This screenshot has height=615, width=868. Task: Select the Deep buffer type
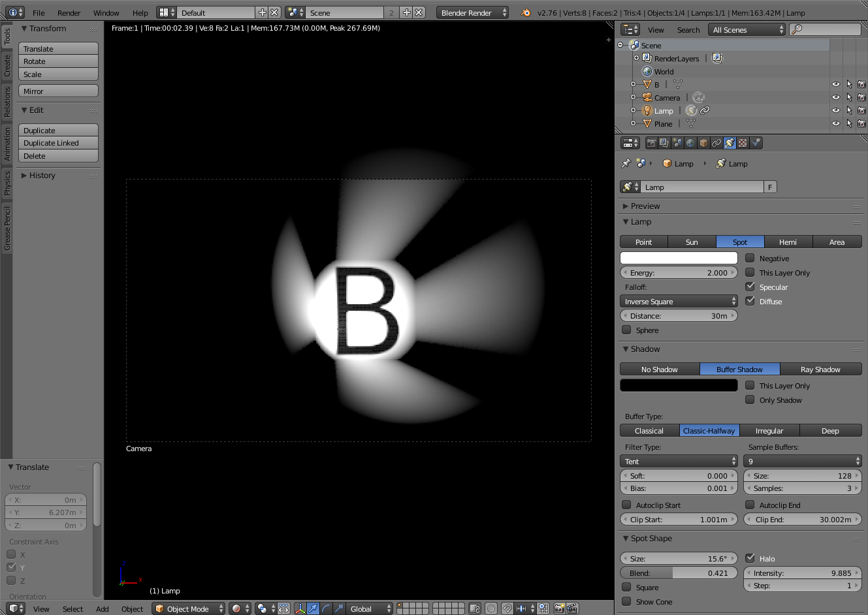tap(830, 430)
